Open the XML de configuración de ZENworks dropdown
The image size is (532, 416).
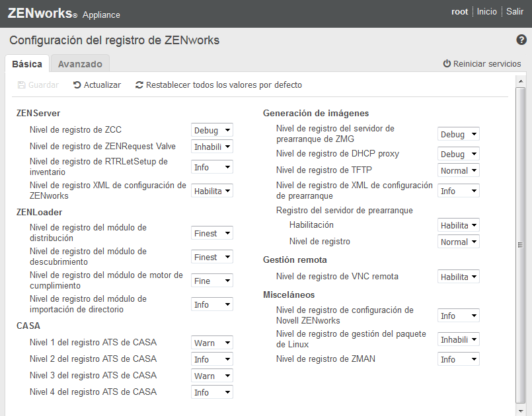point(211,191)
